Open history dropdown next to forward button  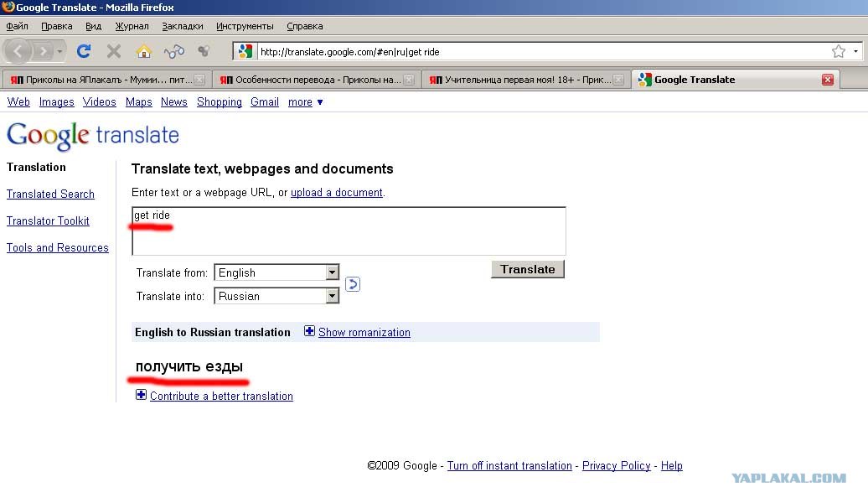coord(59,51)
